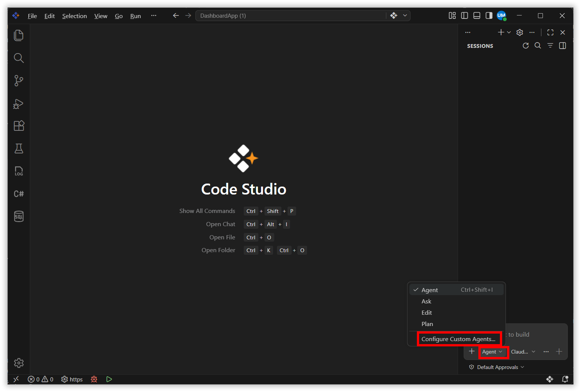Viewport: 581px width, 392px height.
Task: Open the ellipsis next to the chat gear icon
Action: tap(532, 32)
